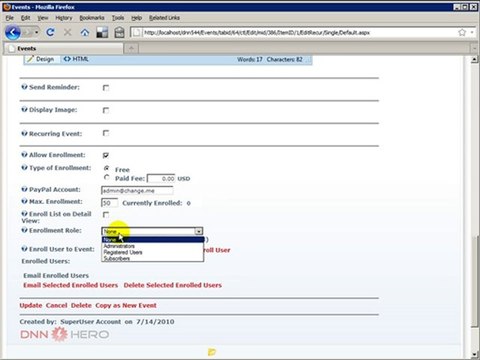Open the Tools menu
Viewport: 480px width, 360px height.
pos(118,18)
